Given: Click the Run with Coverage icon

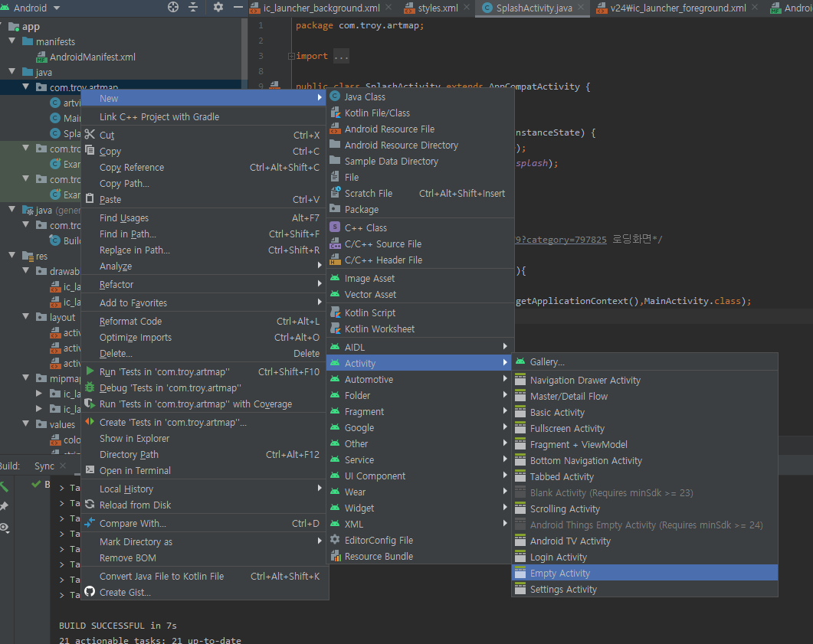Looking at the screenshot, I should click(90, 403).
